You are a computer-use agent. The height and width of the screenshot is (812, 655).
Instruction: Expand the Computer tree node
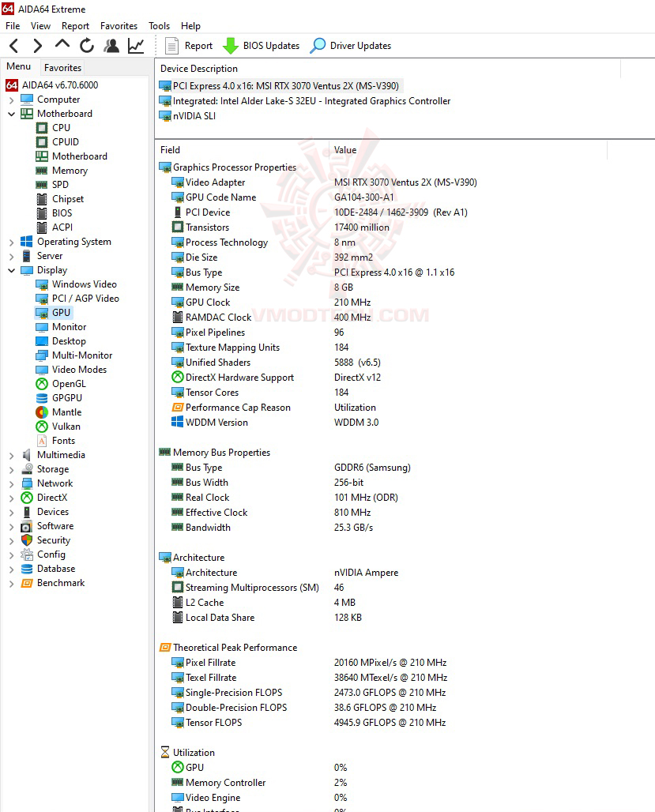[x=11, y=100]
